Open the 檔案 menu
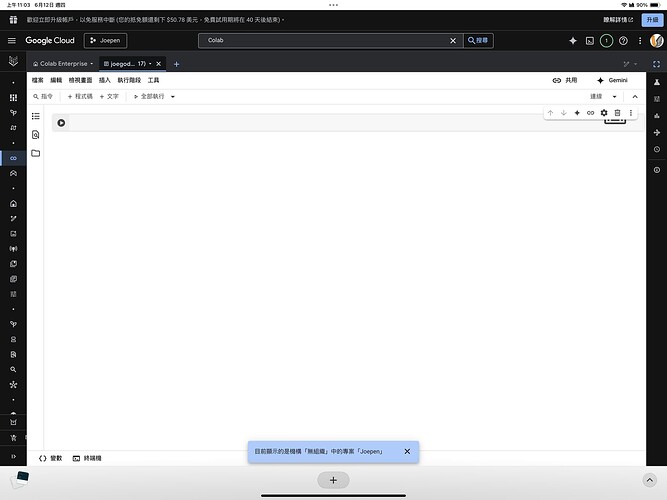 point(37,80)
